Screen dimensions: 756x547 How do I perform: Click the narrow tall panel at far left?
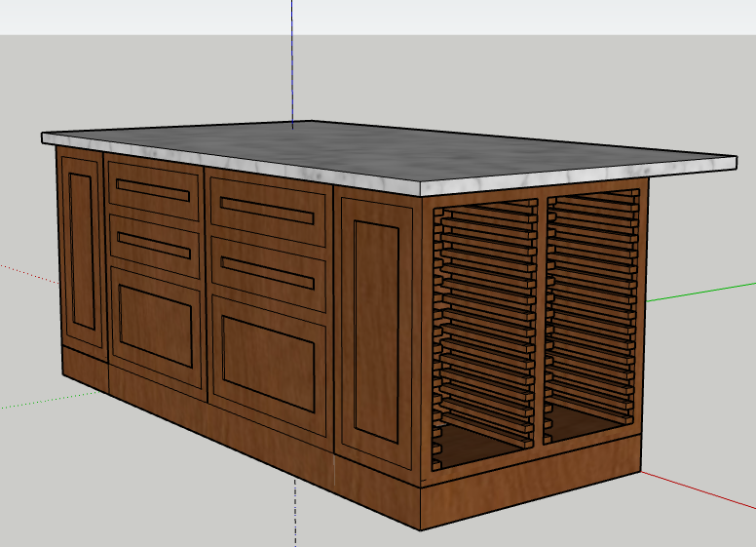(x=82, y=252)
